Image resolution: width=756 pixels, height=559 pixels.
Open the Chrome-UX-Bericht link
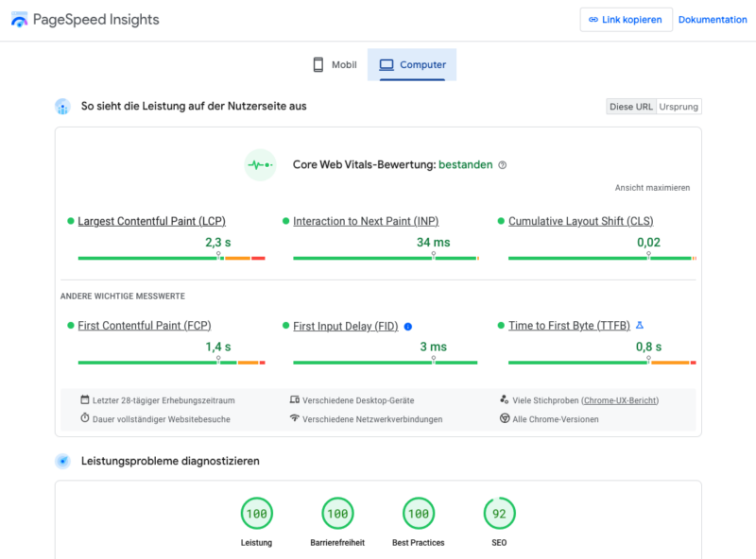[x=620, y=400]
